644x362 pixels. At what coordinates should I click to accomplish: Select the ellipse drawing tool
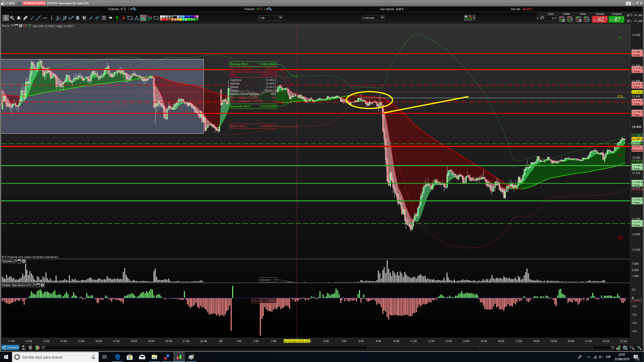156,18
